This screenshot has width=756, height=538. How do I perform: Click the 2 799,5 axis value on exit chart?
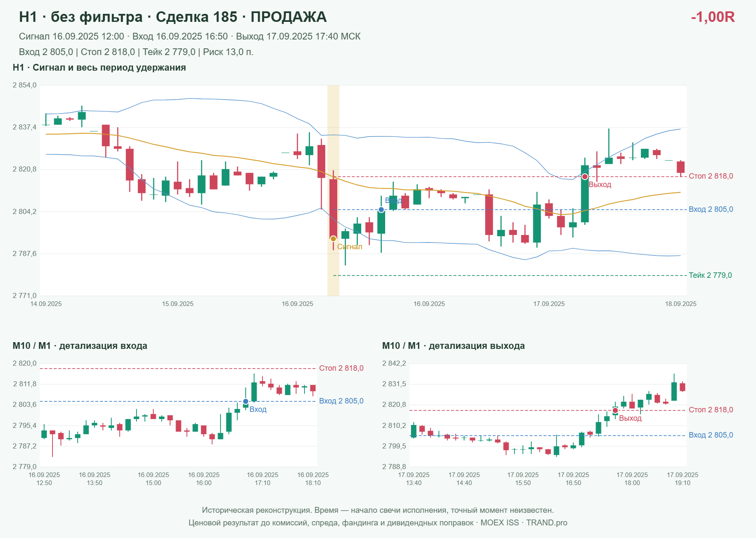(394, 446)
